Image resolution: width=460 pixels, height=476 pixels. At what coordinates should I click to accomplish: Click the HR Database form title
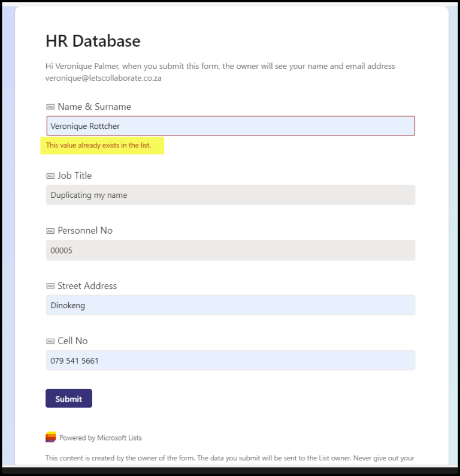[93, 41]
